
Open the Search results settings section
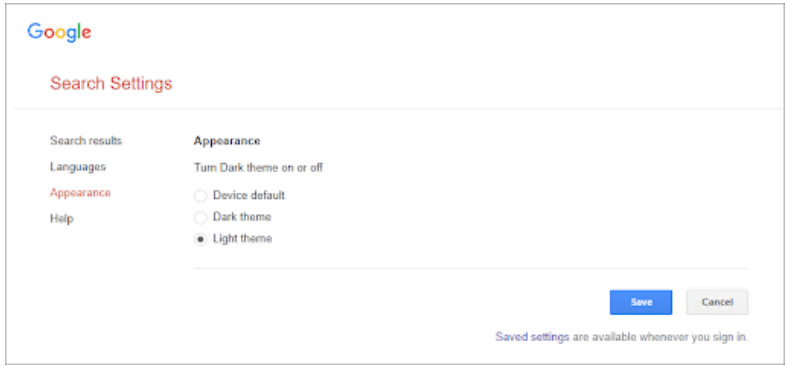point(86,141)
